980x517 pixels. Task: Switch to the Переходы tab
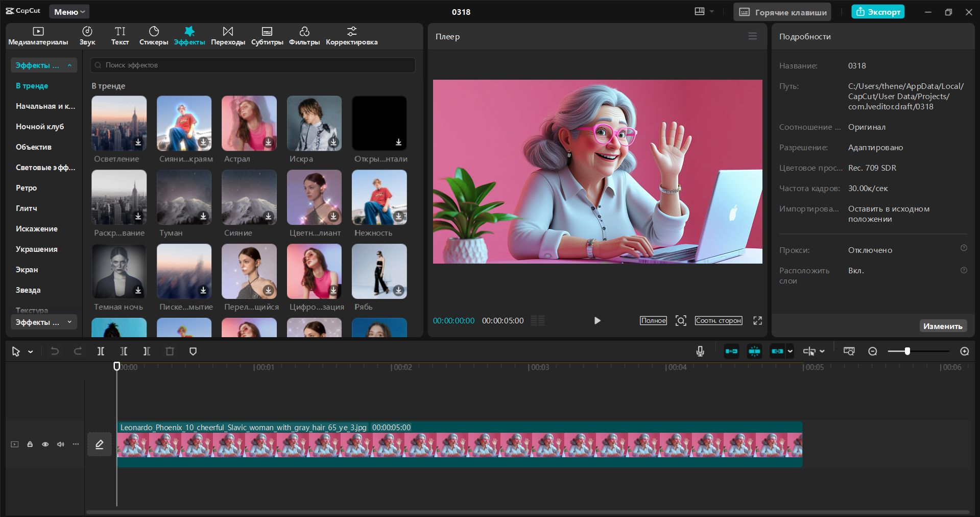click(228, 36)
